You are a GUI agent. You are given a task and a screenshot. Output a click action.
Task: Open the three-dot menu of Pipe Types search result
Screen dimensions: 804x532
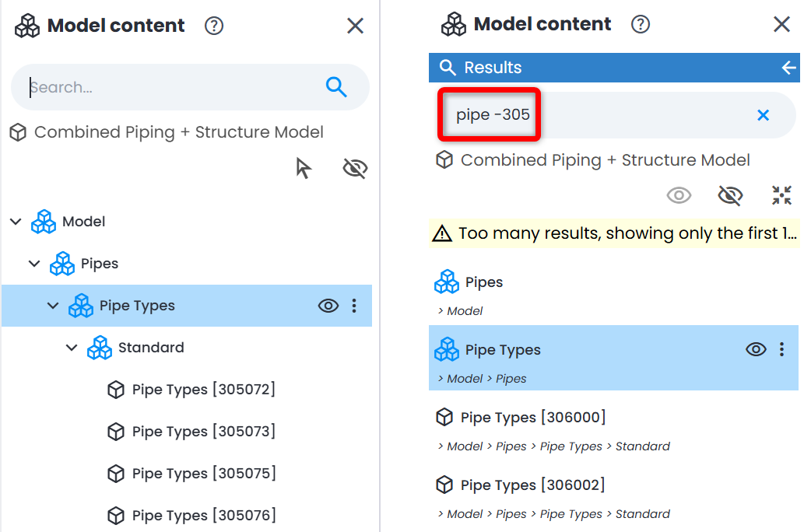tap(781, 349)
